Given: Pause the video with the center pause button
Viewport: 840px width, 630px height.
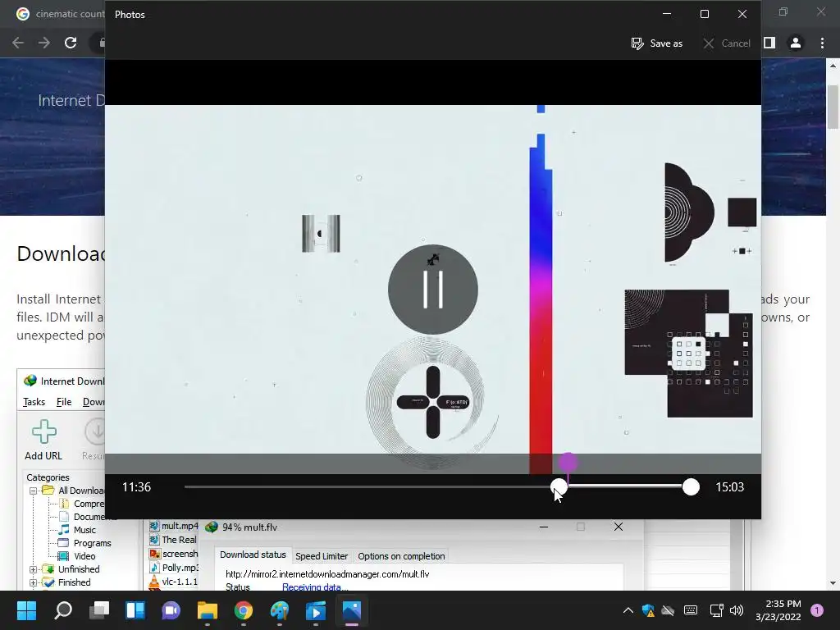Looking at the screenshot, I should point(433,290).
